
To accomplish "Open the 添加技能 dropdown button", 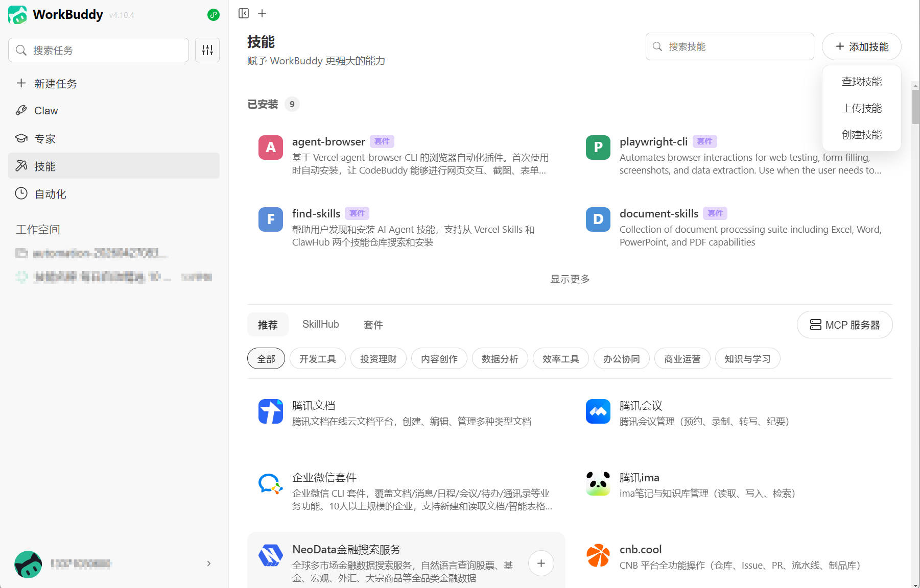I will point(862,47).
